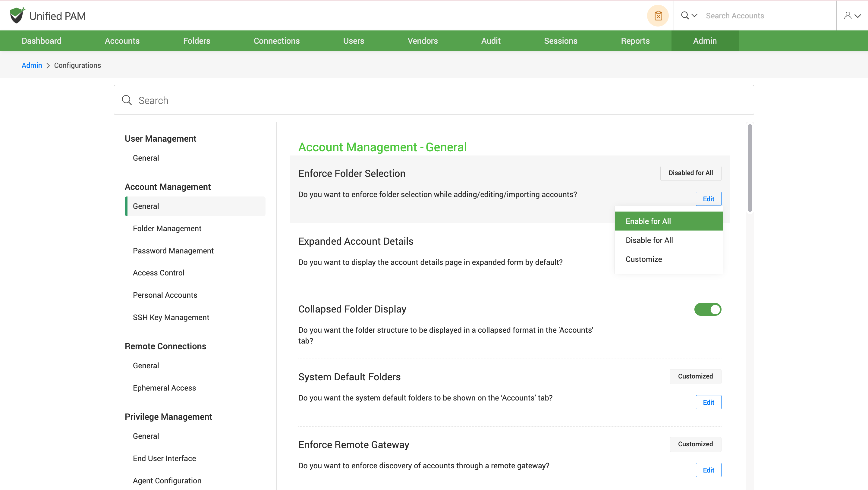Click Edit for System Default Folders
Viewport: 868px width, 490px height.
pos(708,402)
